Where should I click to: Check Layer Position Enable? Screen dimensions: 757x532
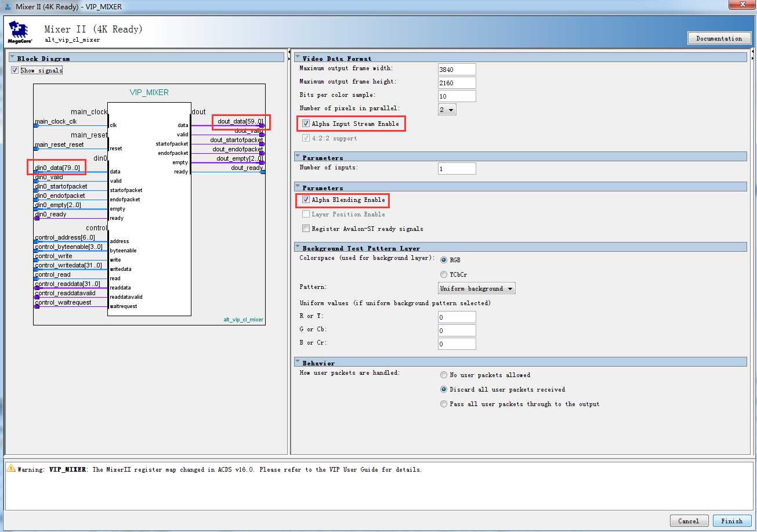(306, 214)
